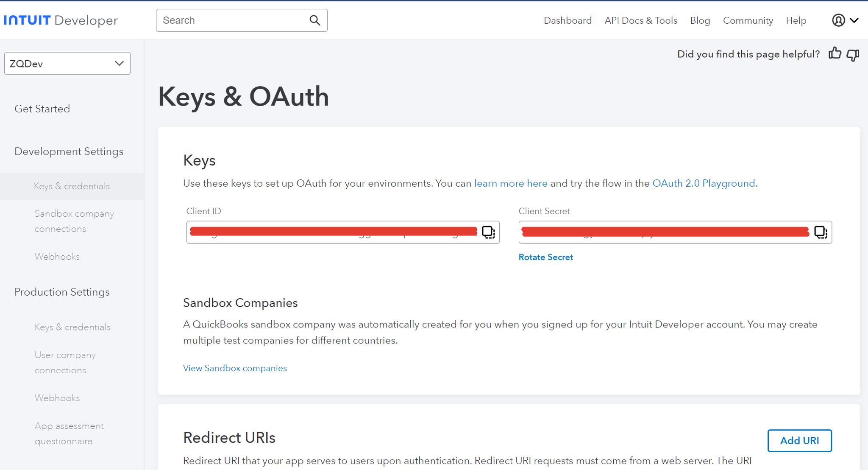This screenshot has width=868, height=470.
Task: Expand the account menu chevron
Action: pyautogui.click(x=854, y=20)
